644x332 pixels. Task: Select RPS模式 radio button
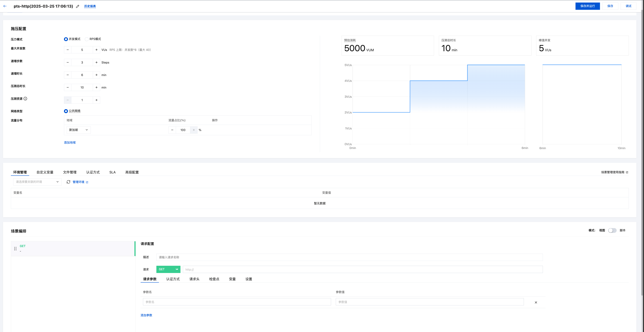87,39
